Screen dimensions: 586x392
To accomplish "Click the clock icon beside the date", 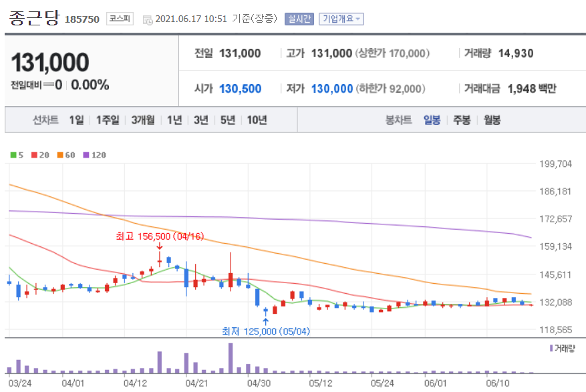I will tap(148, 20).
